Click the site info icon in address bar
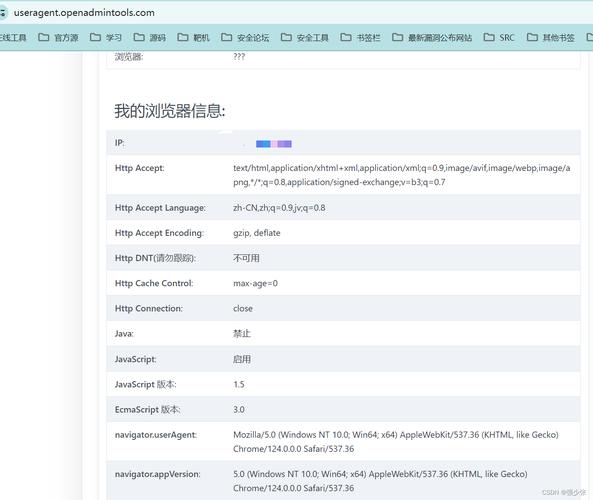This screenshot has height=500, width=593. coord(3,13)
